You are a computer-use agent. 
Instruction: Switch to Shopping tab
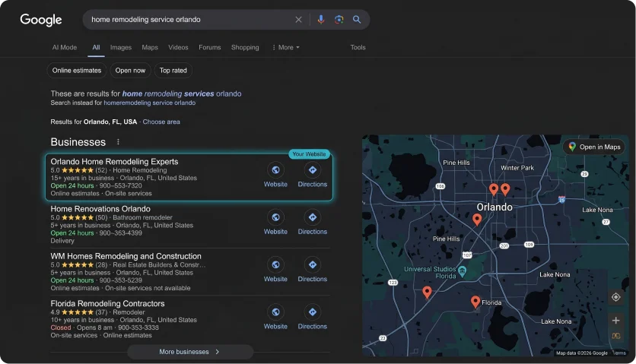click(x=245, y=47)
